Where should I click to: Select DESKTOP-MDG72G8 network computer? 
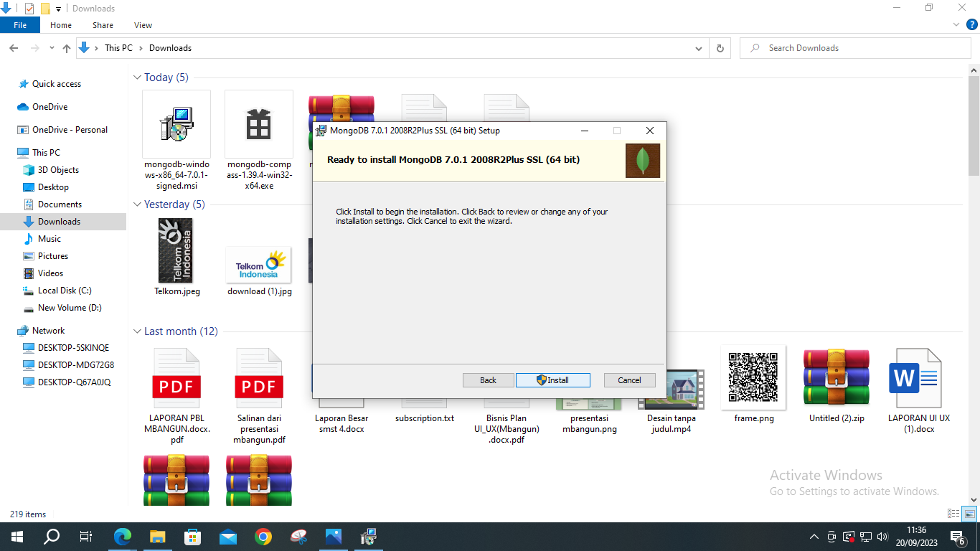(75, 365)
